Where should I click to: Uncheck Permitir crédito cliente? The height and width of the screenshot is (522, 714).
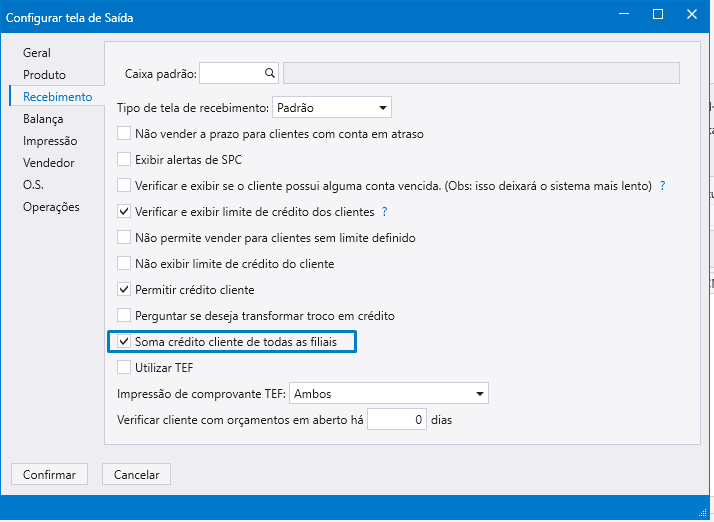(124, 290)
